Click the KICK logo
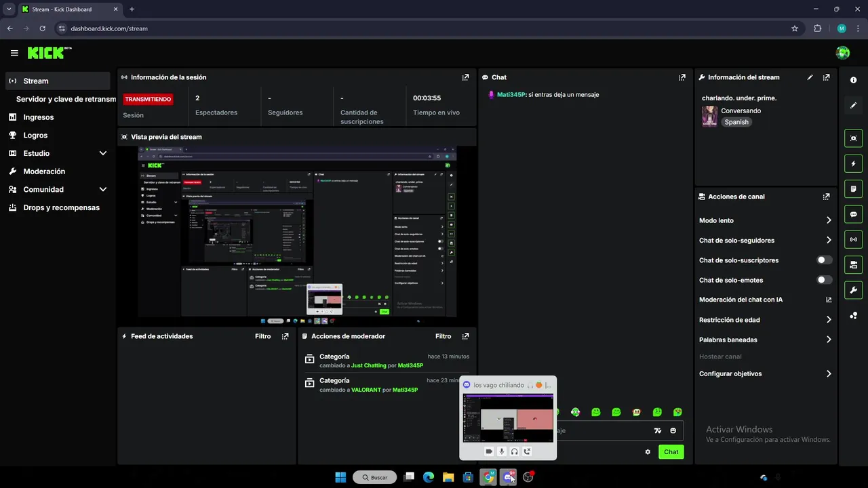The width and height of the screenshot is (868, 488). [x=49, y=53]
